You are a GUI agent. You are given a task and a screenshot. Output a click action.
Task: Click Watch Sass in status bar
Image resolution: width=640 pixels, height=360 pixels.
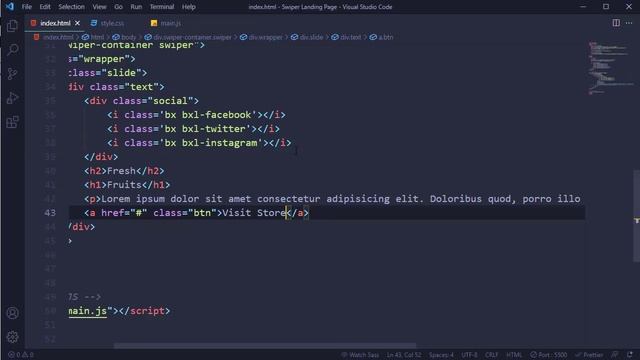point(360,355)
